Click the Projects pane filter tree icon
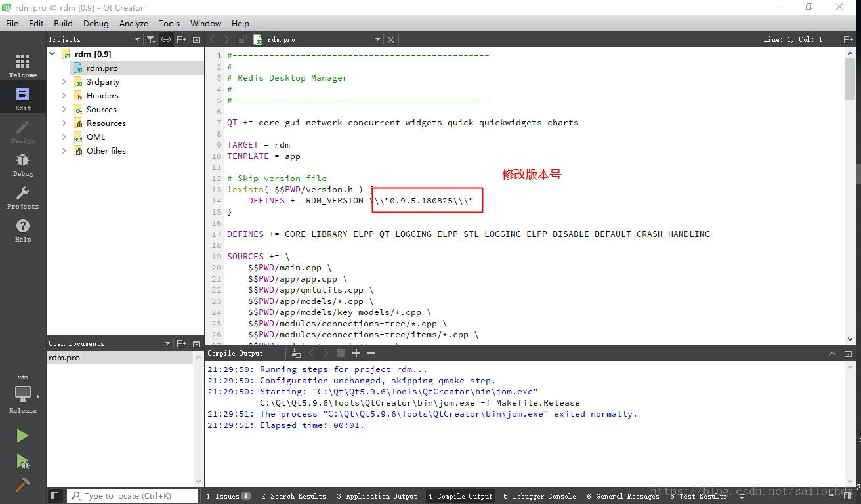 (x=151, y=39)
